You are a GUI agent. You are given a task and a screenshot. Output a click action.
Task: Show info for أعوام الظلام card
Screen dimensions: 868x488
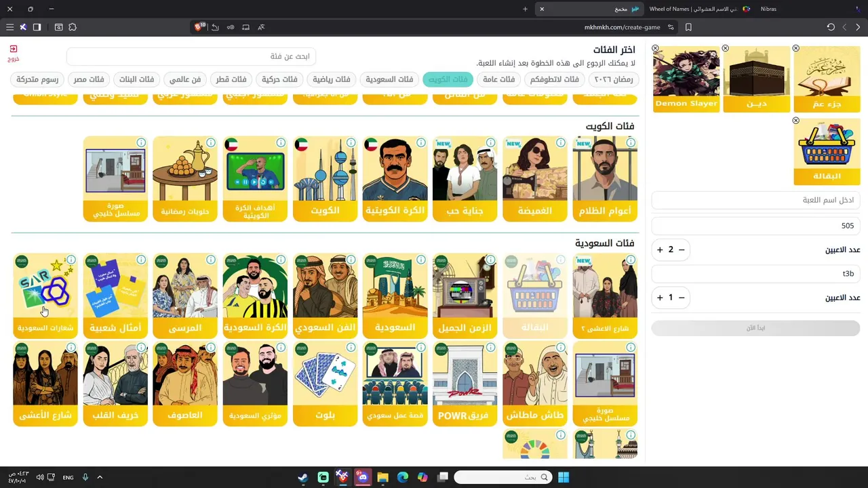point(631,142)
